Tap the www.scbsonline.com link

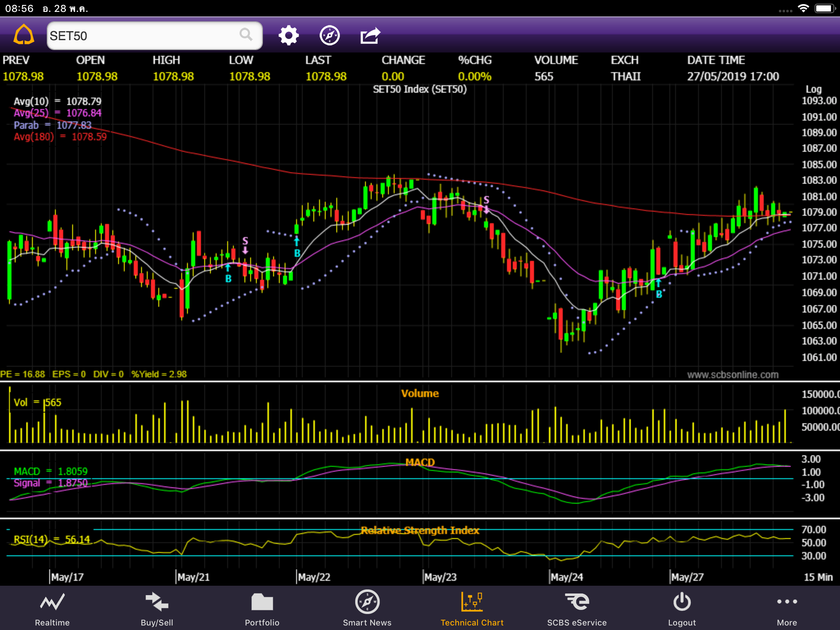pos(733,374)
